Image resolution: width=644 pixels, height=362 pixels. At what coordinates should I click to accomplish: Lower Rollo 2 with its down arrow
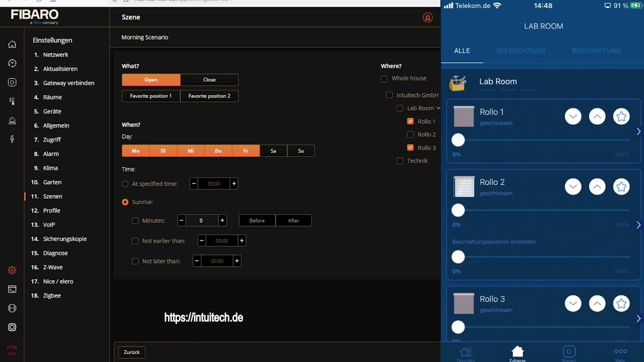[x=573, y=187]
